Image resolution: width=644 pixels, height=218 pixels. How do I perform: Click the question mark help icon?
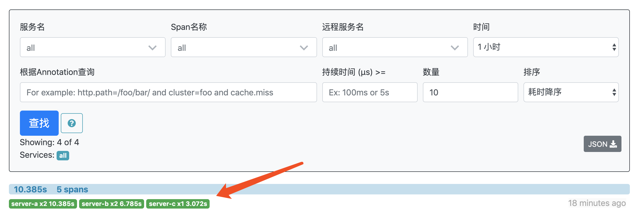(x=72, y=123)
